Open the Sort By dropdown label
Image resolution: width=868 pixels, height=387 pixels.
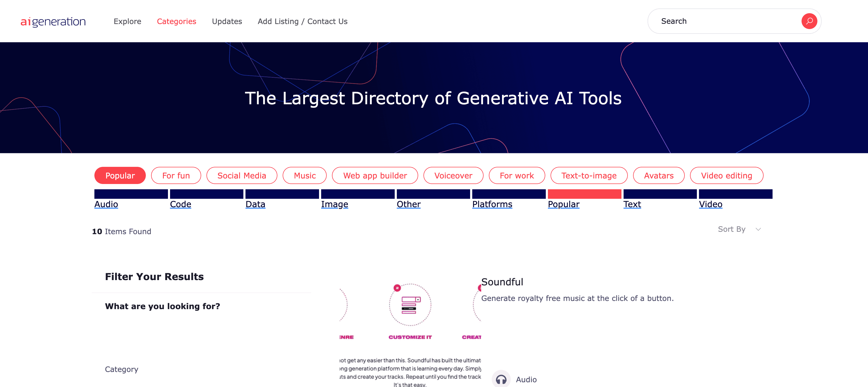click(731, 229)
